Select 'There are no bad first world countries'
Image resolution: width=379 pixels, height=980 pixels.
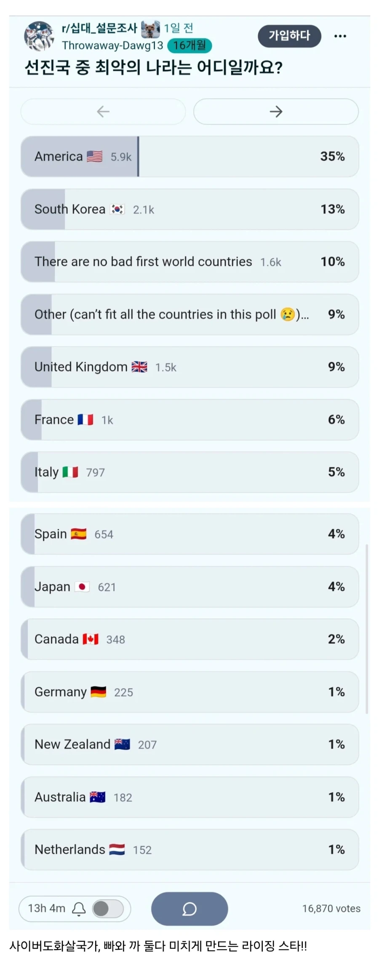pyautogui.click(x=189, y=262)
